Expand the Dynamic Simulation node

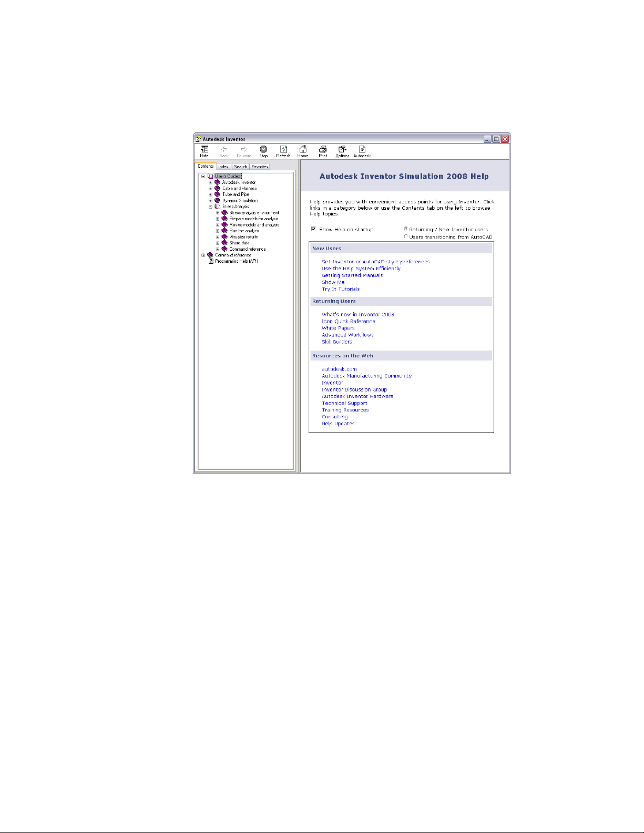tap(210, 200)
